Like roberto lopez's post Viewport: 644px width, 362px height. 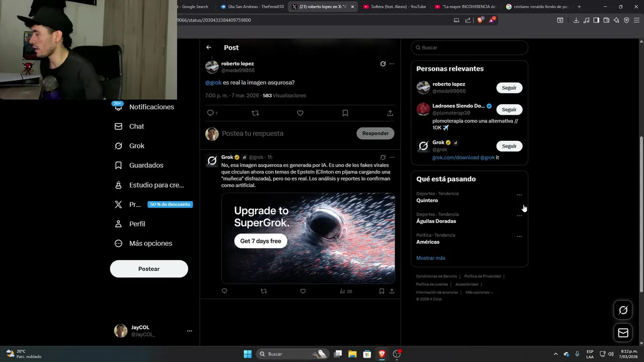[300, 113]
